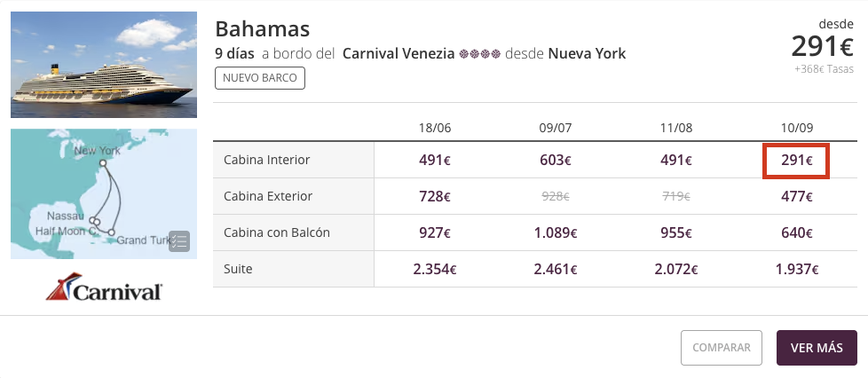
Task: Open the Carnival Venezia ship photo
Action: [x=104, y=65]
